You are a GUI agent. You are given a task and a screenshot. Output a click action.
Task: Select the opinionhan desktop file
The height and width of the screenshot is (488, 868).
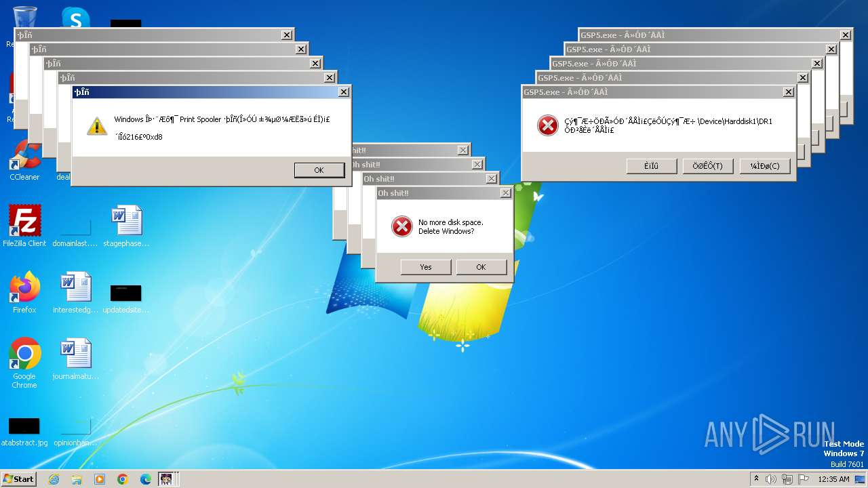coord(75,432)
